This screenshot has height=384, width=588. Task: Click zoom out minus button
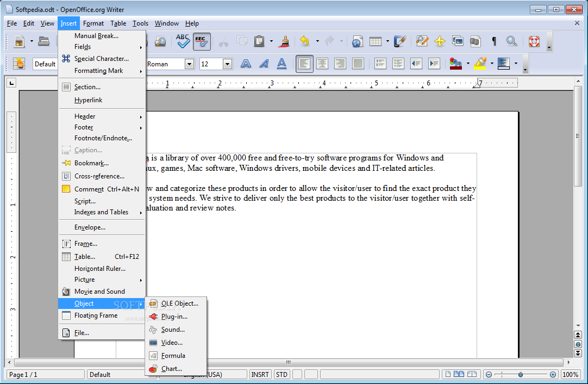[489, 375]
